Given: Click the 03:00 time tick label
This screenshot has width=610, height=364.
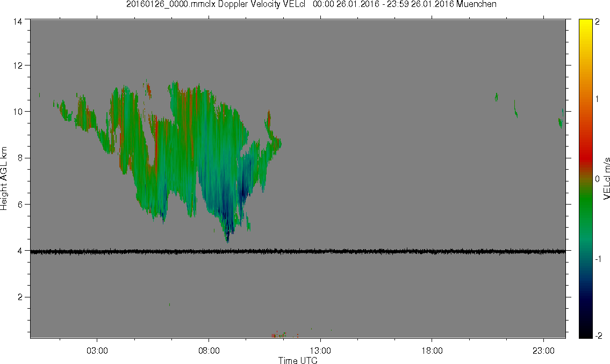Looking at the screenshot, I should (x=97, y=351).
